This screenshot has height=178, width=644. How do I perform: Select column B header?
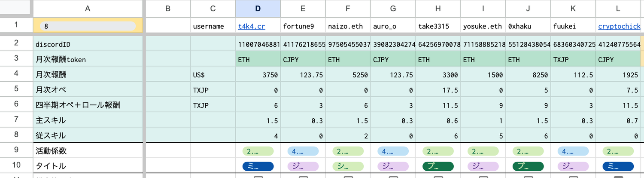point(168,9)
